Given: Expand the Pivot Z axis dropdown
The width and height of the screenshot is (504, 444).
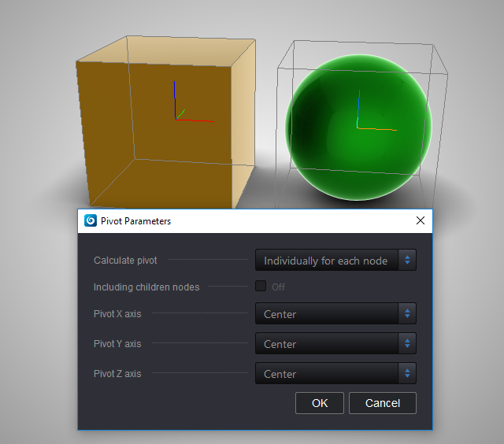Looking at the screenshot, I should 335,373.
